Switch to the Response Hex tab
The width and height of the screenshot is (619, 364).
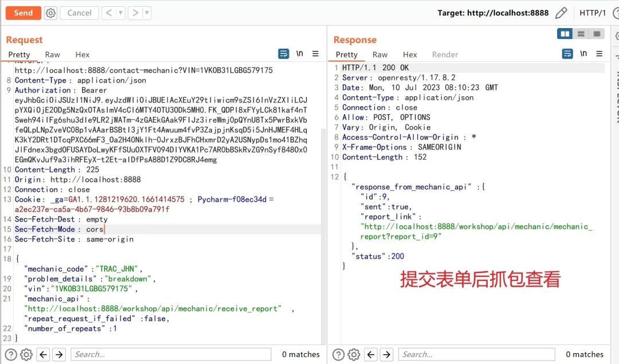(410, 54)
